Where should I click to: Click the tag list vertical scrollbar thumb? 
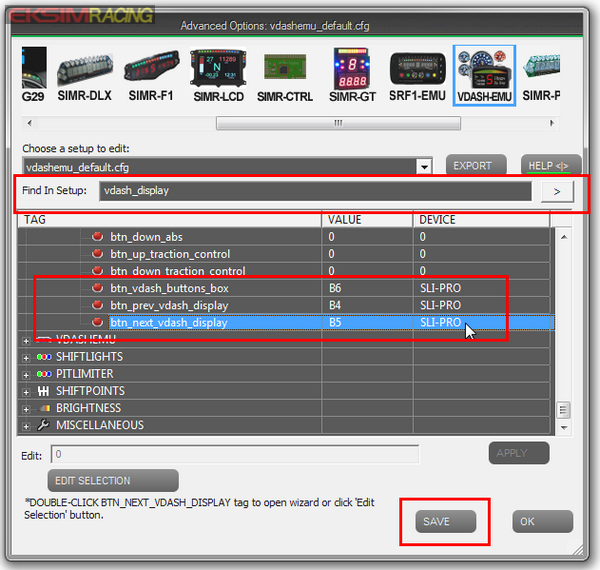click(x=564, y=410)
